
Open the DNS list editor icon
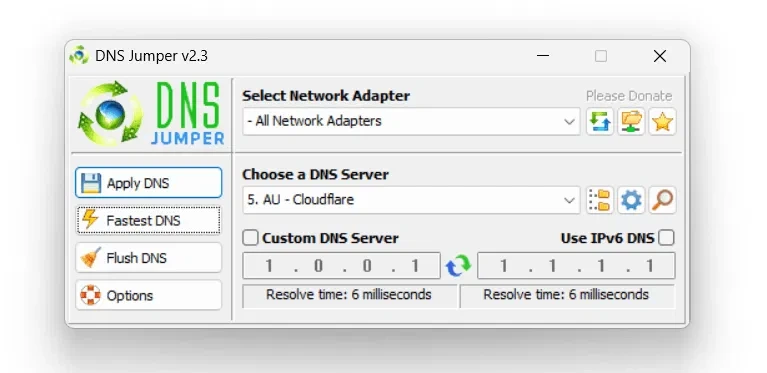point(600,200)
